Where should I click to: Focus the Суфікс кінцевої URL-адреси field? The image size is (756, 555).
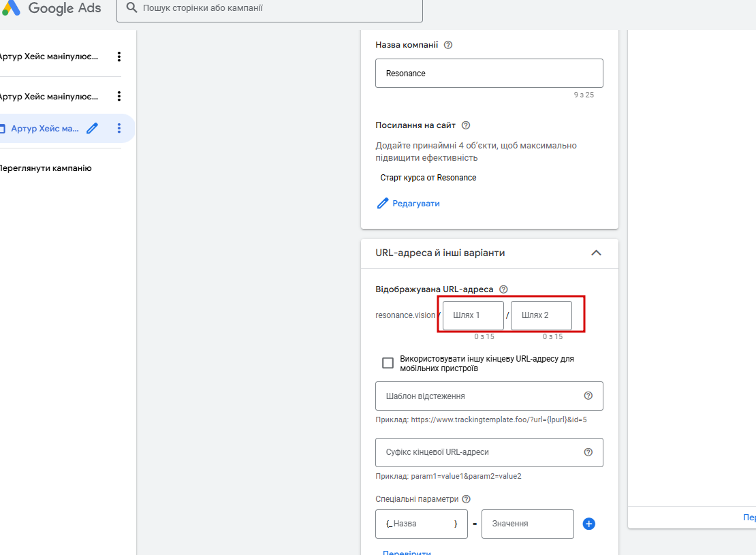[x=489, y=452]
